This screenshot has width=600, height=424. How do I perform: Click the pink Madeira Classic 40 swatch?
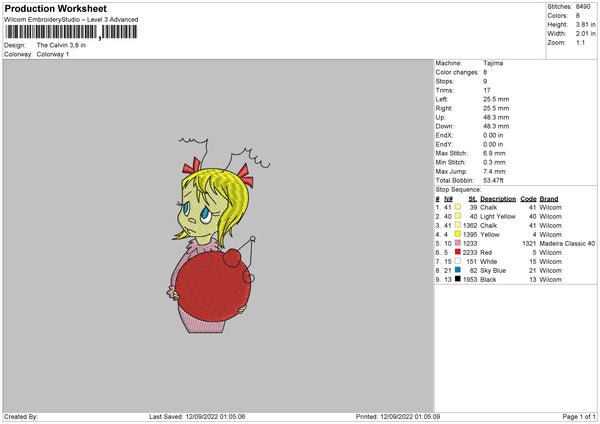click(458, 243)
